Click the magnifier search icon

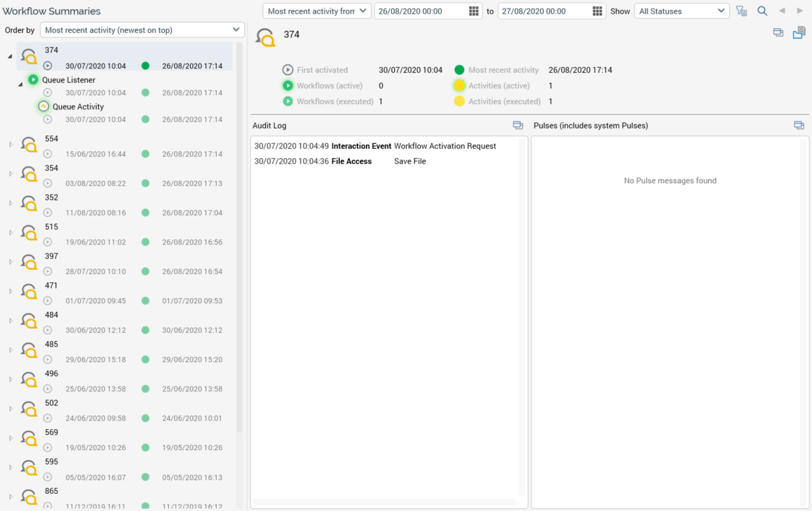[x=762, y=11]
